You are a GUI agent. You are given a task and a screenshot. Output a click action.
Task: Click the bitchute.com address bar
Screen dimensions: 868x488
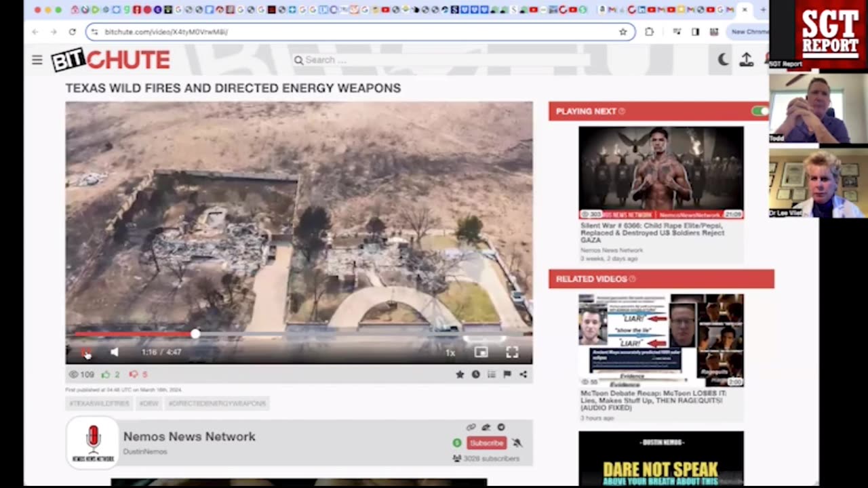[360, 32]
